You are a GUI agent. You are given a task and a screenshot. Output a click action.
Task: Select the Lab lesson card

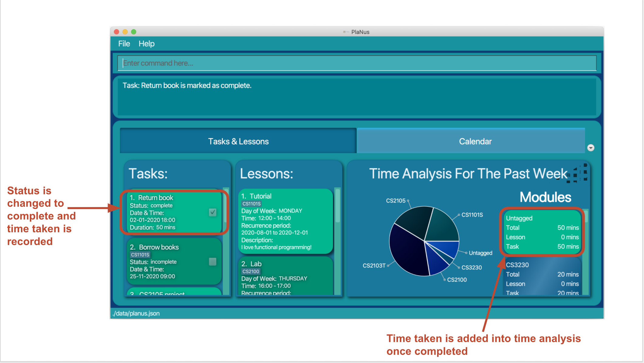pos(286,276)
